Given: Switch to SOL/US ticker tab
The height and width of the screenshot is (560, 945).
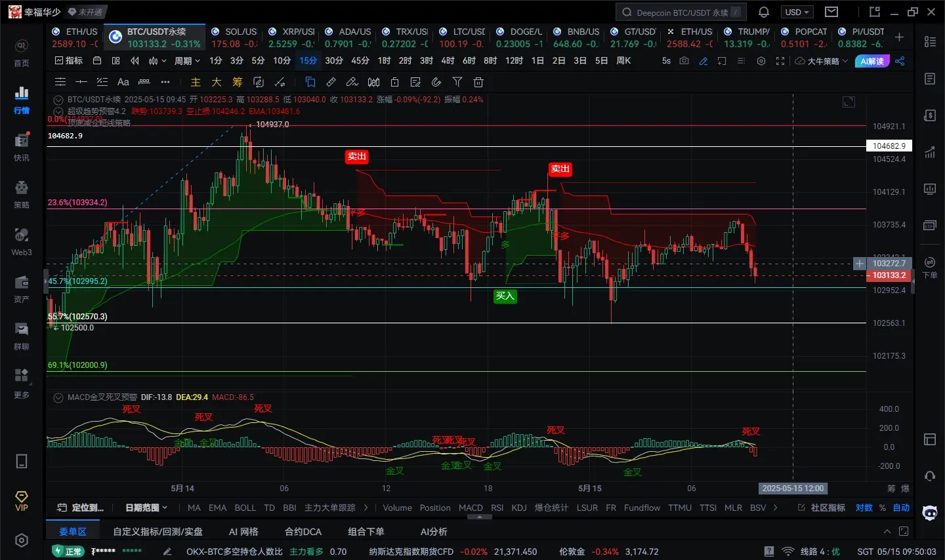Looking at the screenshot, I should point(234,37).
